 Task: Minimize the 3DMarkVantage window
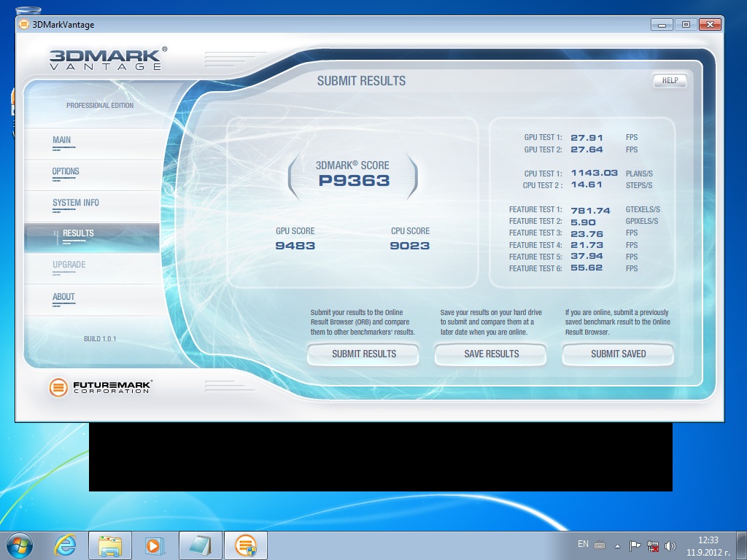pos(662,24)
